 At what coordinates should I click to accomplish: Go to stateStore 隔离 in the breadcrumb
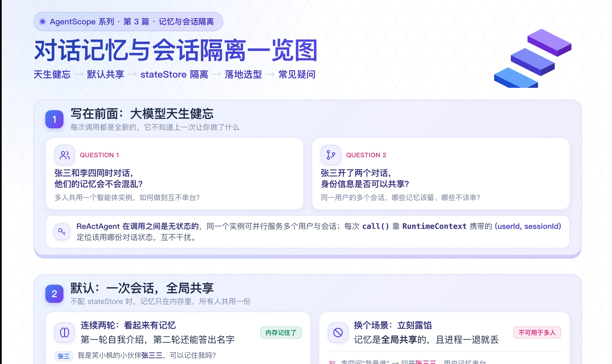(x=174, y=74)
